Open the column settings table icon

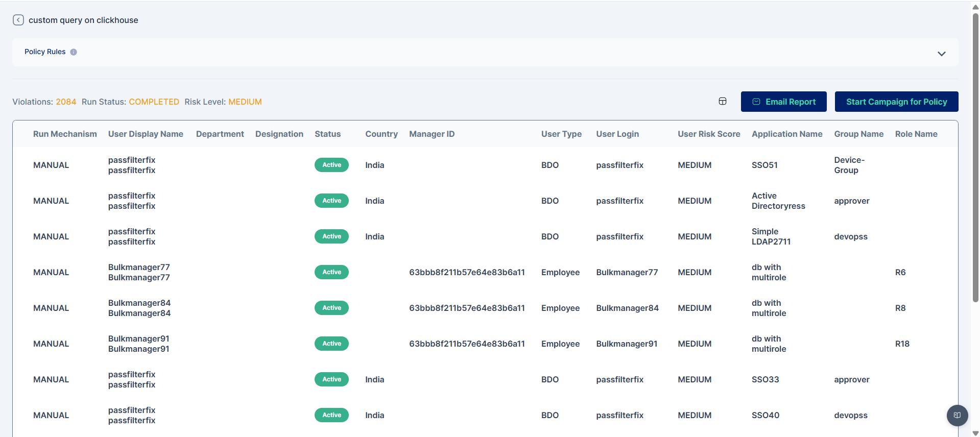click(x=722, y=101)
